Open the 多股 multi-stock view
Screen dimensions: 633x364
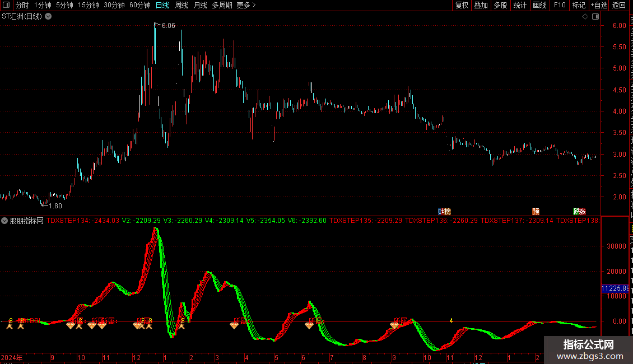click(x=500, y=5)
